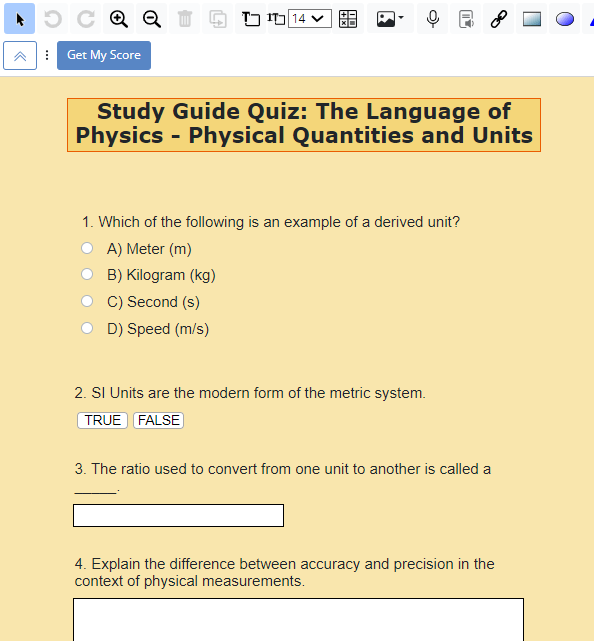Insert a math equation box
The width and height of the screenshot is (594, 641).
click(x=348, y=19)
